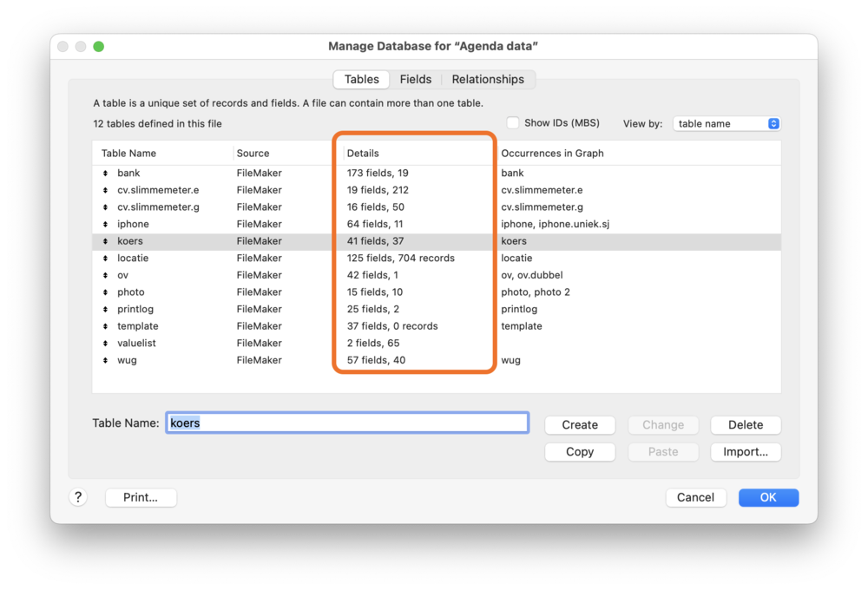The width and height of the screenshot is (868, 590).
Task: Confirm changes with the OK button
Action: (x=768, y=497)
